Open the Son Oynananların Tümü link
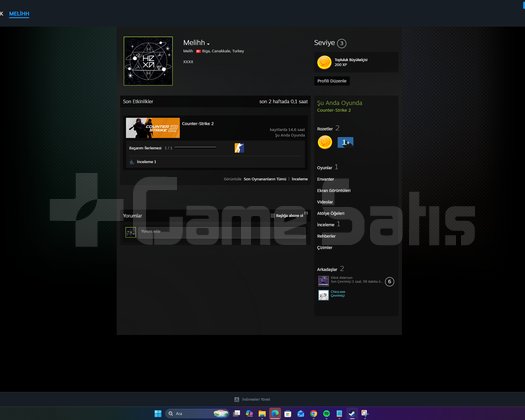The image size is (525, 420). [265, 179]
